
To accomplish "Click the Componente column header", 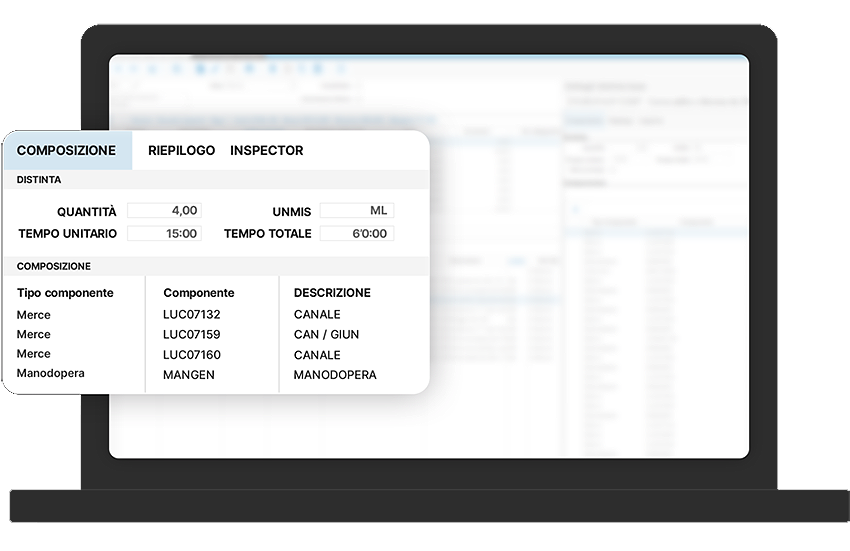I will [x=199, y=293].
